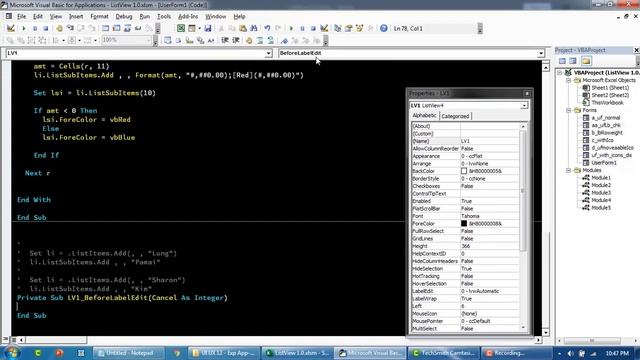This screenshot has width=640, height=360.
Task: Click the GridLines property row
Action: tap(465, 238)
